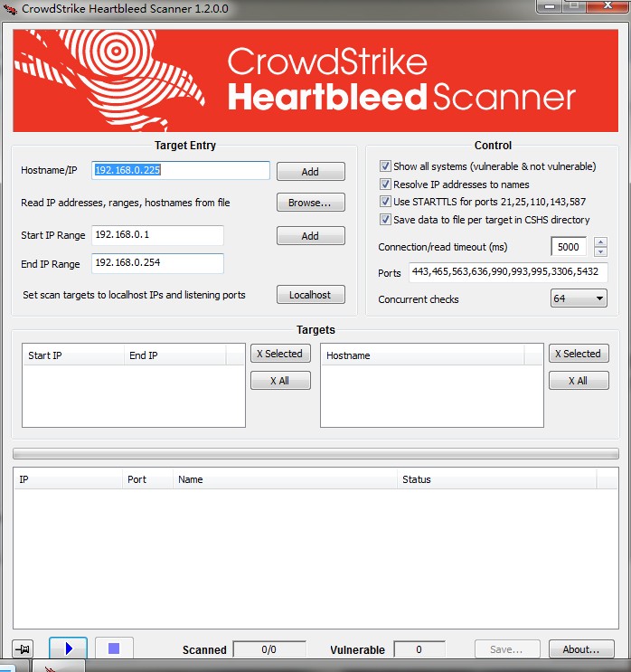631x672 pixels.
Task: Sort targets by Start IP column header
Action: [73, 355]
